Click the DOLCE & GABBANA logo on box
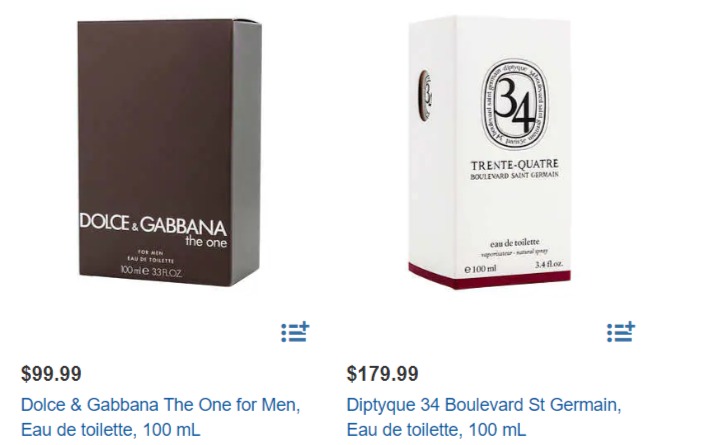 point(153,223)
